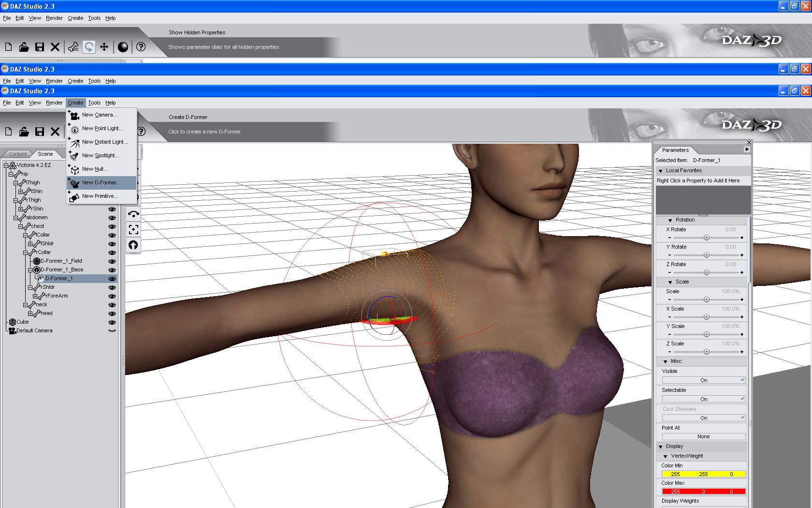Choose New Spotlight menu entry
Viewport: 812px width, 508px height.
coord(101,156)
